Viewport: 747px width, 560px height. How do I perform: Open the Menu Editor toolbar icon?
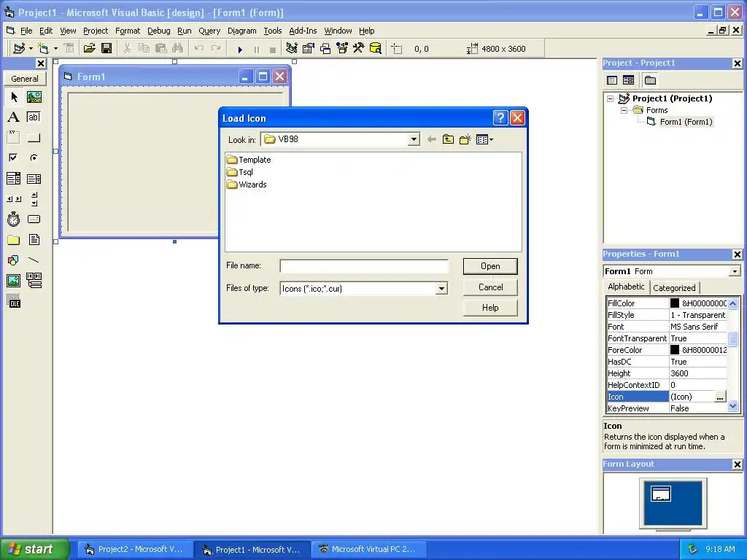click(x=69, y=48)
